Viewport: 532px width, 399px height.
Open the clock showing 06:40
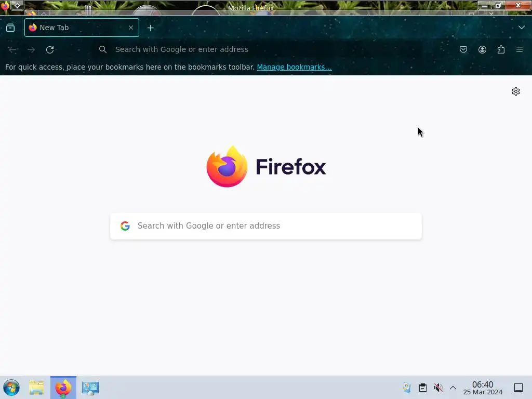483,388
